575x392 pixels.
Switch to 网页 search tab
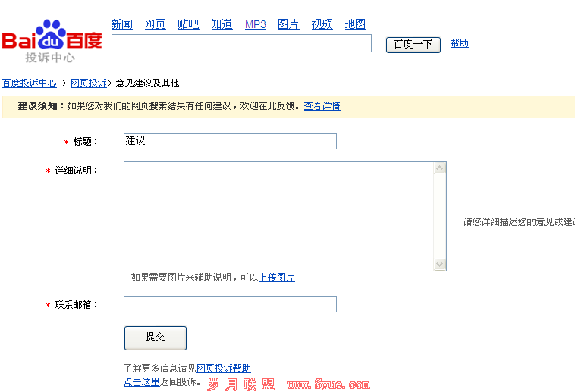155,24
